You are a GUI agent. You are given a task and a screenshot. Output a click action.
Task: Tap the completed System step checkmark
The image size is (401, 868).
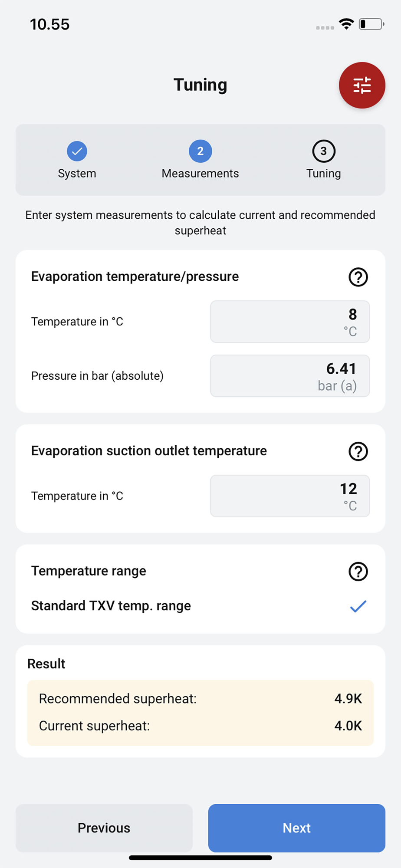coord(77,151)
